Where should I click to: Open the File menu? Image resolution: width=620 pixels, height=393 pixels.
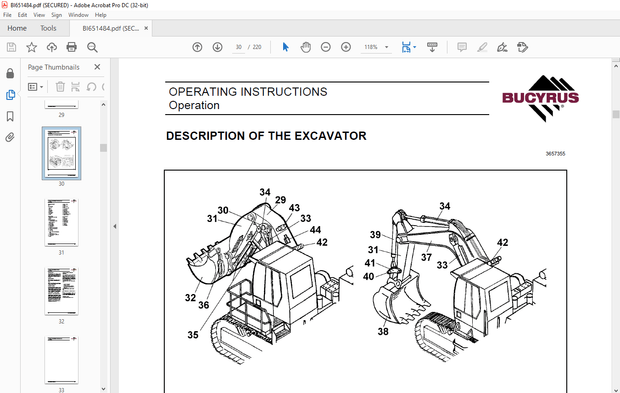[x=7, y=15]
